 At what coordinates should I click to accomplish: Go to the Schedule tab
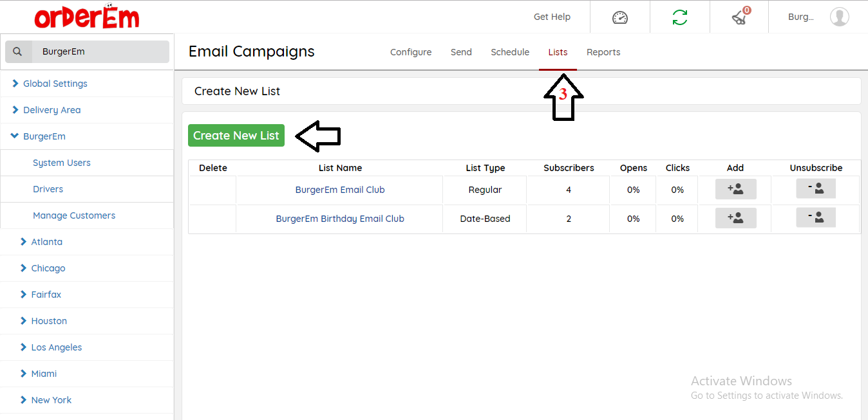click(x=510, y=52)
